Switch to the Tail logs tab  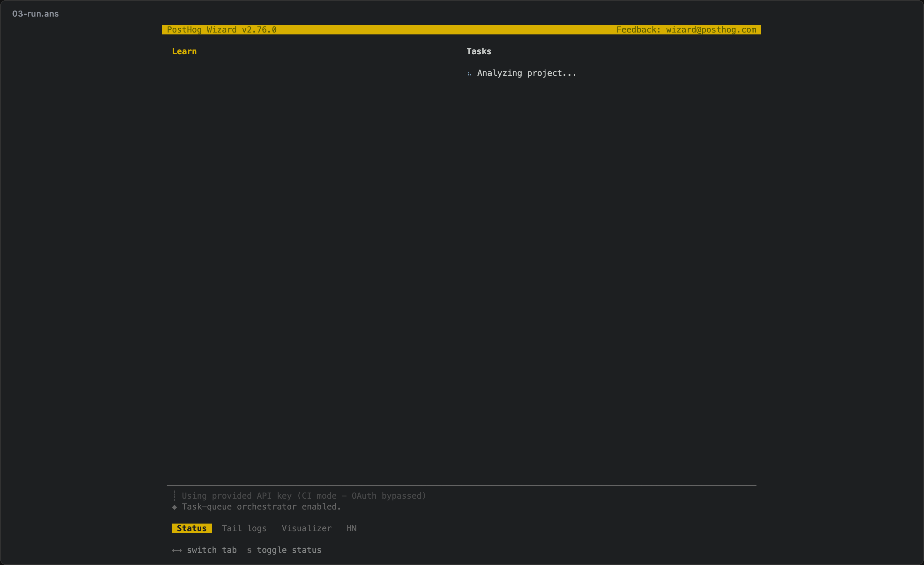pos(244,528)
